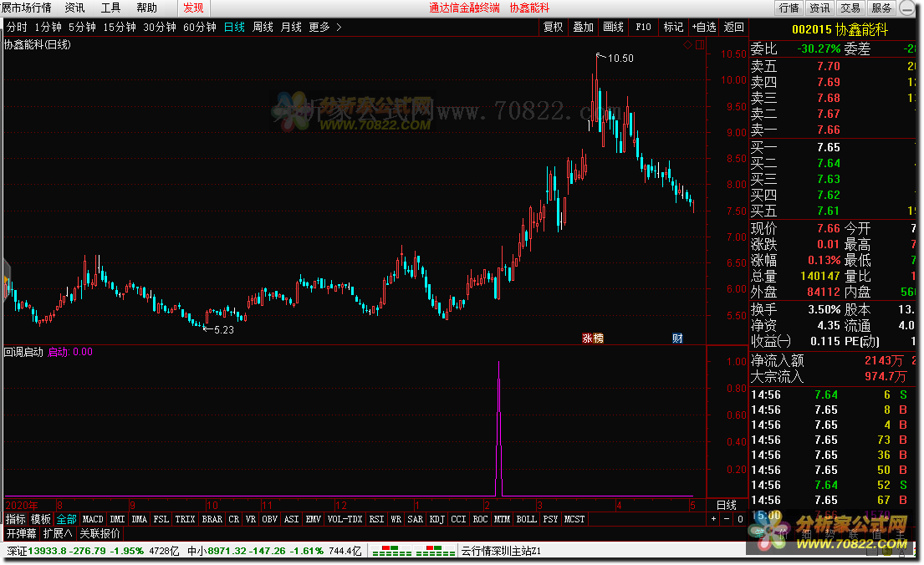This screenshot has width=924, height=565.
Task: Click the 行情 button at top right
Action: tap(789, 8)
